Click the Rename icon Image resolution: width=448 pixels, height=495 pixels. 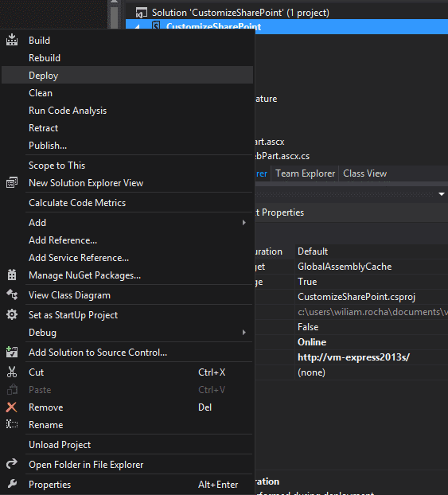click(x=12, y=424)
